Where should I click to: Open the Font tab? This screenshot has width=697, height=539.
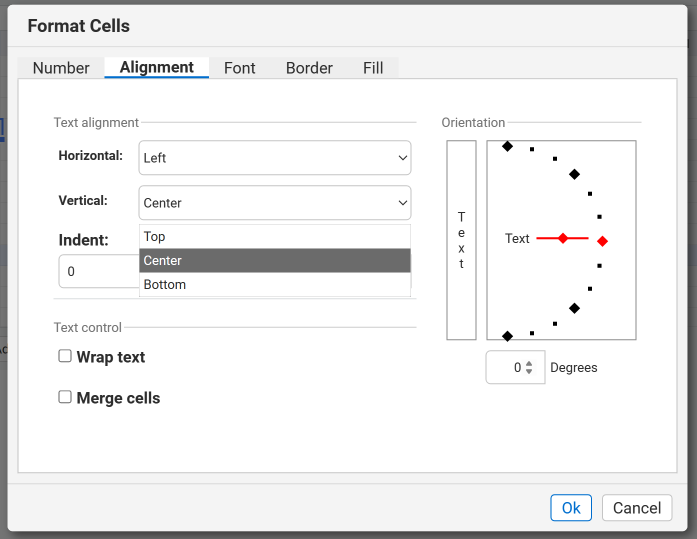coord(239,68)
